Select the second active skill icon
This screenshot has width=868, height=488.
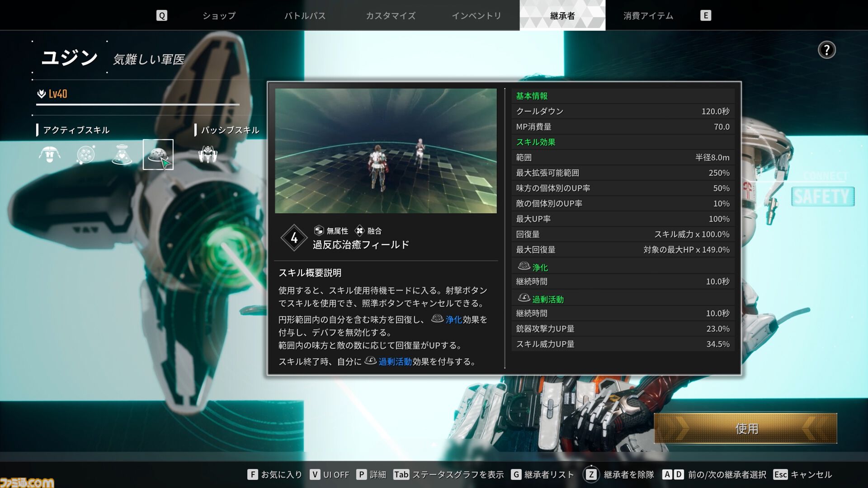(x=86, y=155)
